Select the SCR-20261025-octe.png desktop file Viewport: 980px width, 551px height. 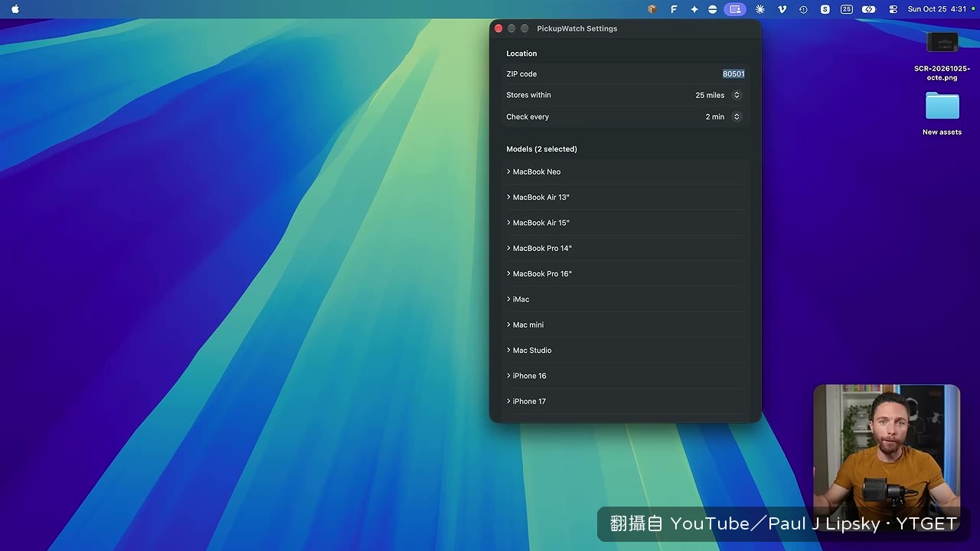pos(942,56)
